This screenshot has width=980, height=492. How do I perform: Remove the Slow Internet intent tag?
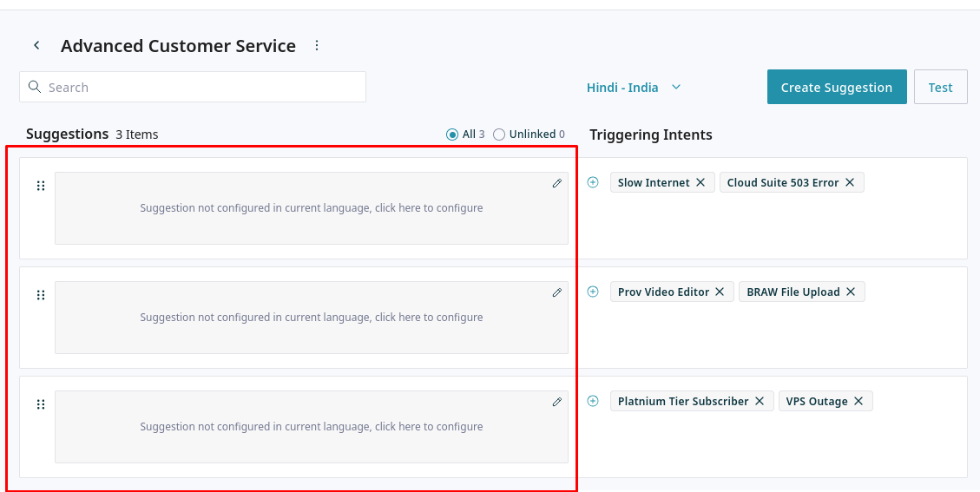[700, 182]
